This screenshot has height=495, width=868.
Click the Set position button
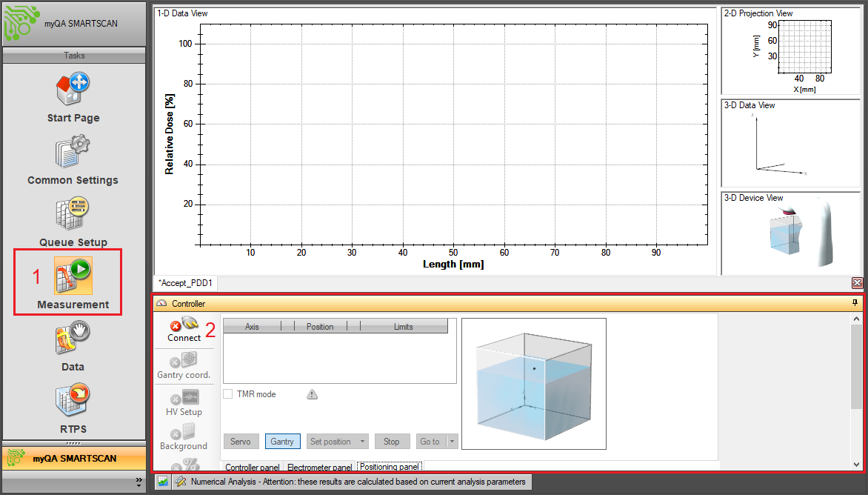pos(330,442)
